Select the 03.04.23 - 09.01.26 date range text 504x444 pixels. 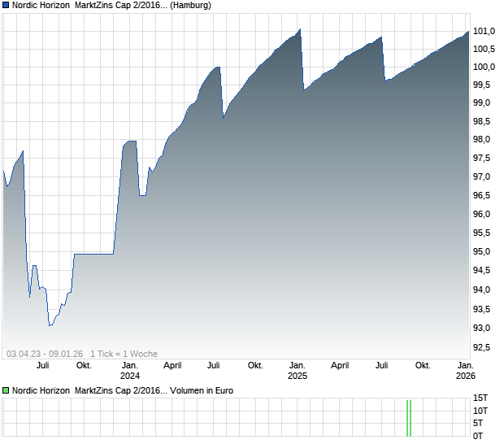coord(45,354)
